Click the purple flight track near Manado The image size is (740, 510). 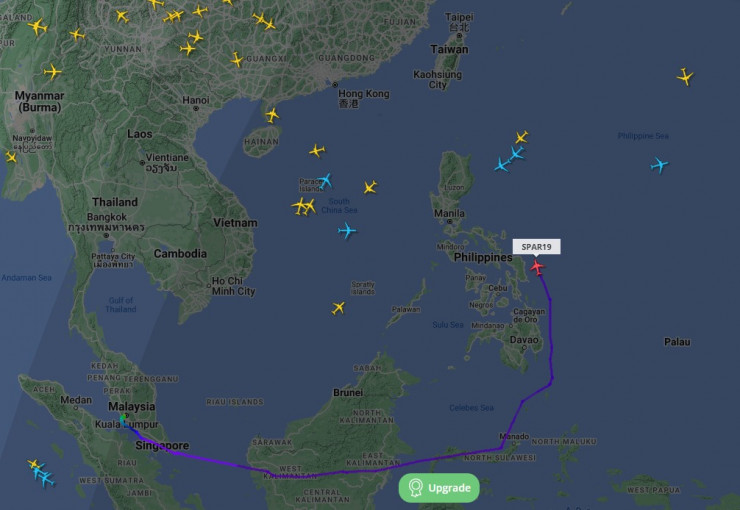(x=501, y=447)
